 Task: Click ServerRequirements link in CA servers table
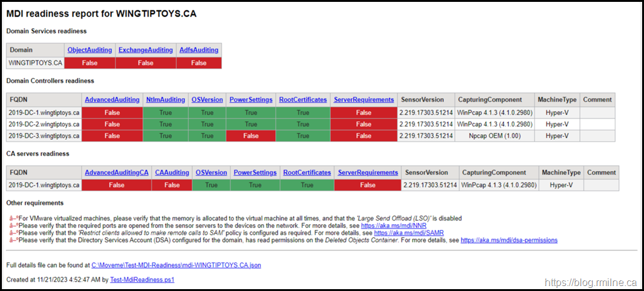368,172
